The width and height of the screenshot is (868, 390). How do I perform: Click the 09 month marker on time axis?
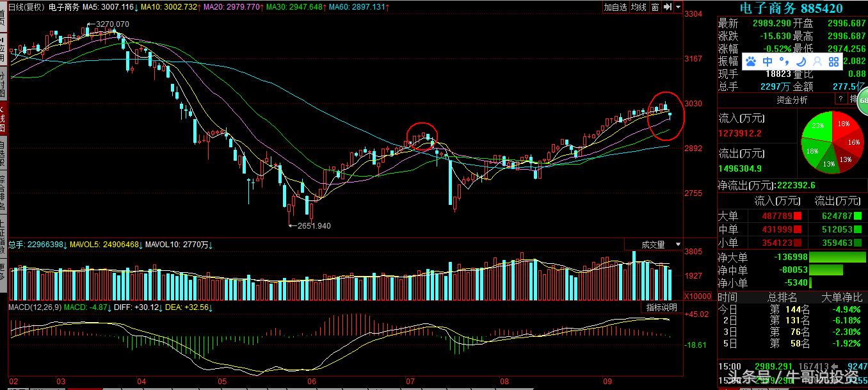[x=607, y=382]
